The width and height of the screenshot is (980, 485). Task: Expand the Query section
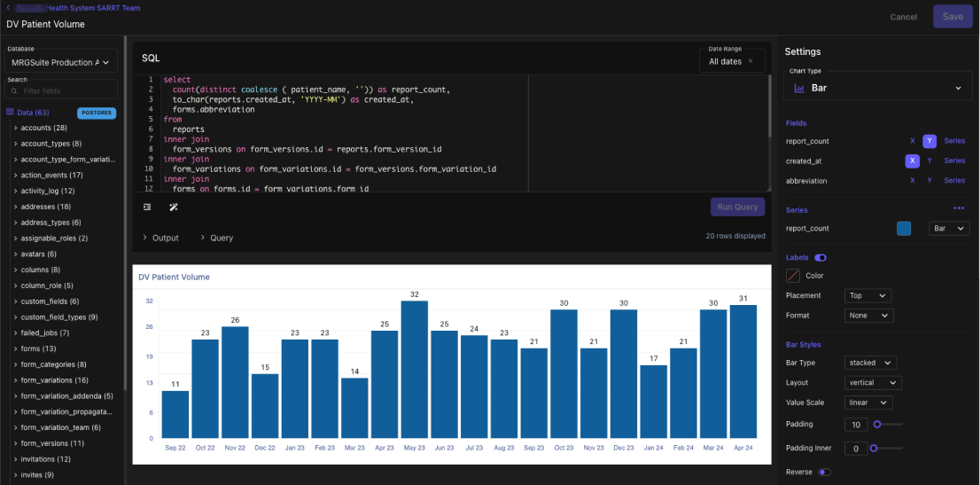pos(216,238)
